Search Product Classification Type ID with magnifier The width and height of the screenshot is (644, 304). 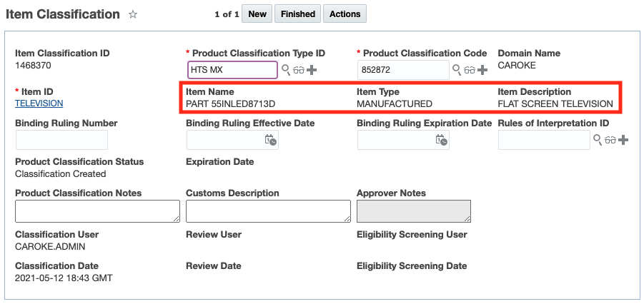286,70
